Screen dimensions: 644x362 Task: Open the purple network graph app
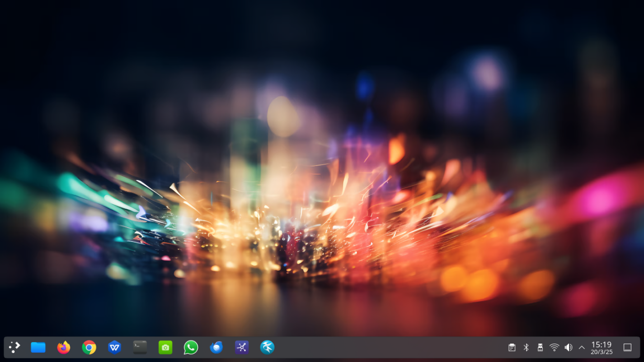(x=242, y=347)
